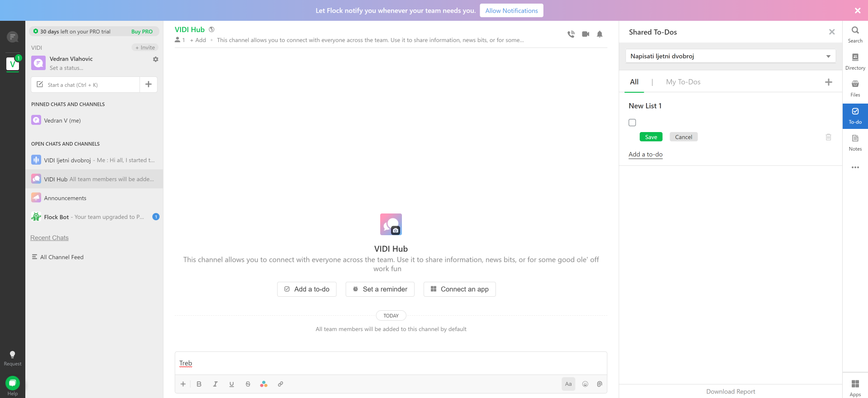The width and height of the screenshot is (868, 398).
Task: Click the Start a chat field
Action: 85,85
